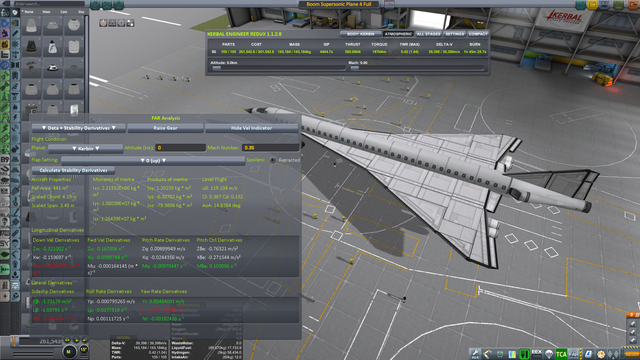Screen dimensions: 640x360
Task: Select the round spherical pod part
Action: pyautogui.click(x=73, y=25)
